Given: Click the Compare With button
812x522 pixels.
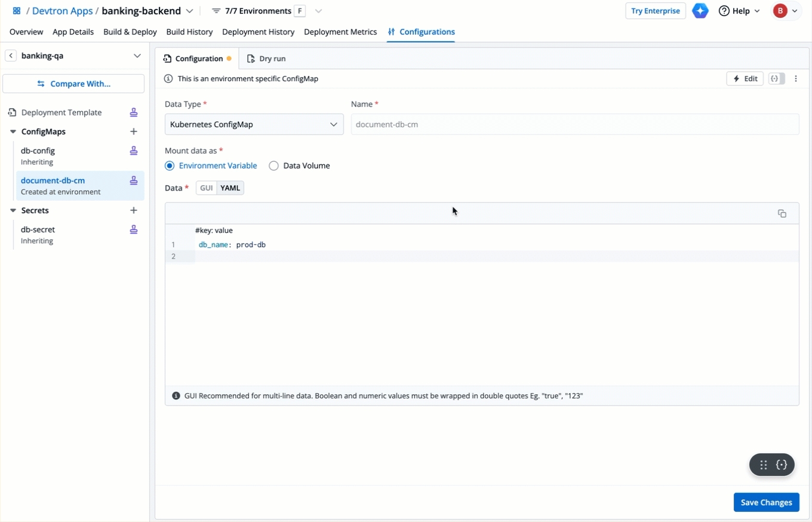Looking at the screenshot, I should pyautogui.click(x=73, y=84).
